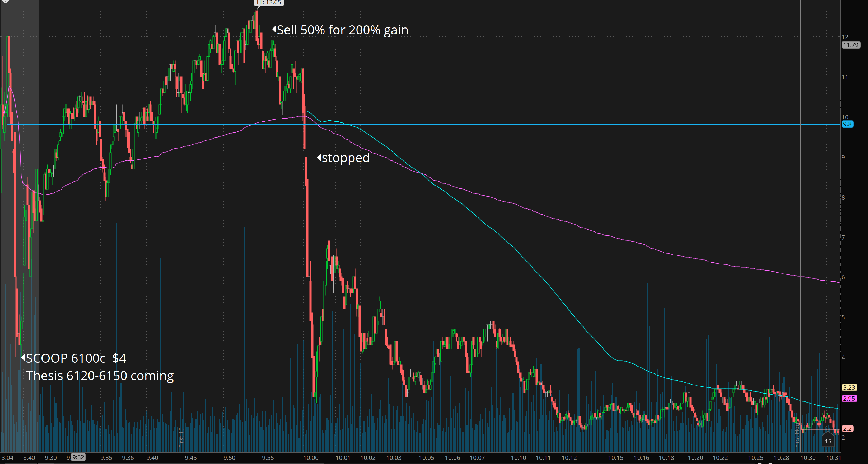Click arrow marker beside SCOOP 6100c note
The width and height of the screenshot is (868, 464).
point(23,357)
